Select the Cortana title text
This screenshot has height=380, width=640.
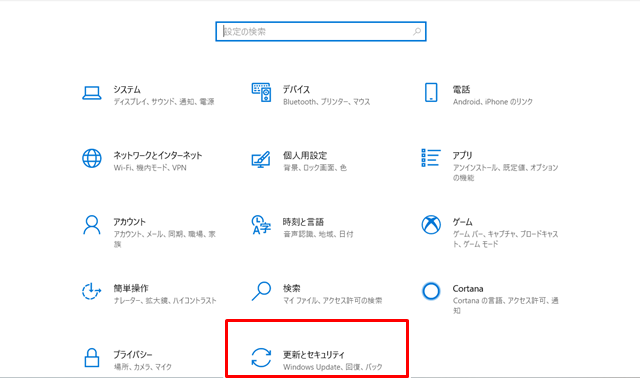click(x=468, y=289)
